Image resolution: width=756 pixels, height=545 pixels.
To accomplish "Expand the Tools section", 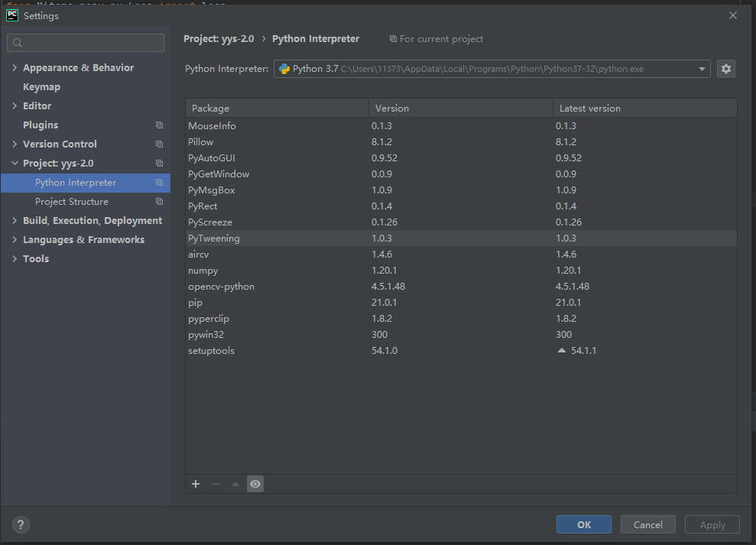I will (x=15, y=258).
